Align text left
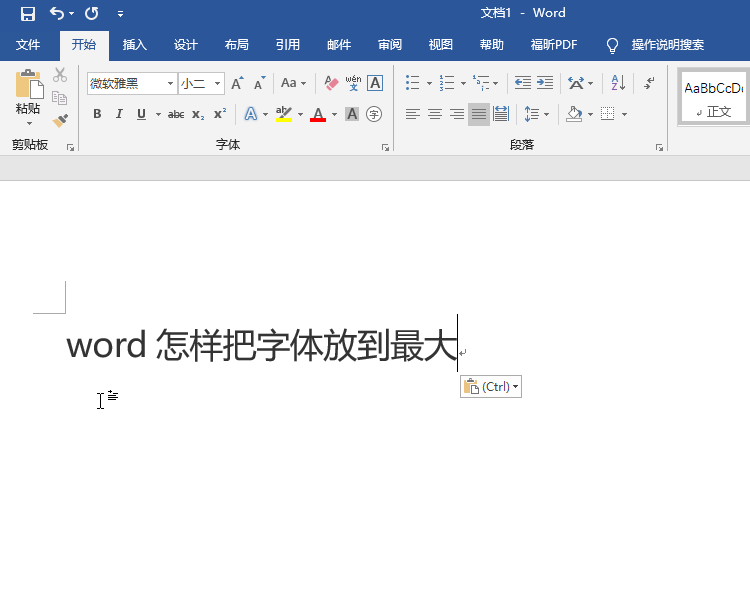This screenshot has width=750, height=600. [x=413, y=114]
